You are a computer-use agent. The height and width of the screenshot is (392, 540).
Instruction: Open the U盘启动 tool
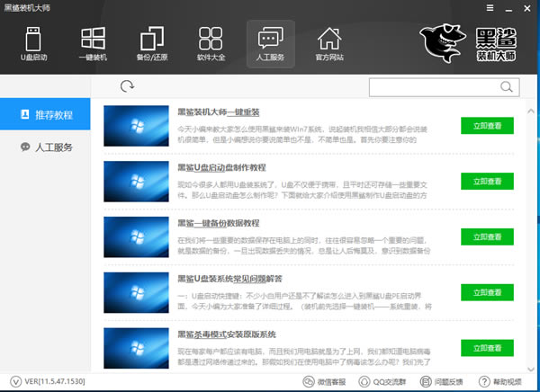click(33, 44)
